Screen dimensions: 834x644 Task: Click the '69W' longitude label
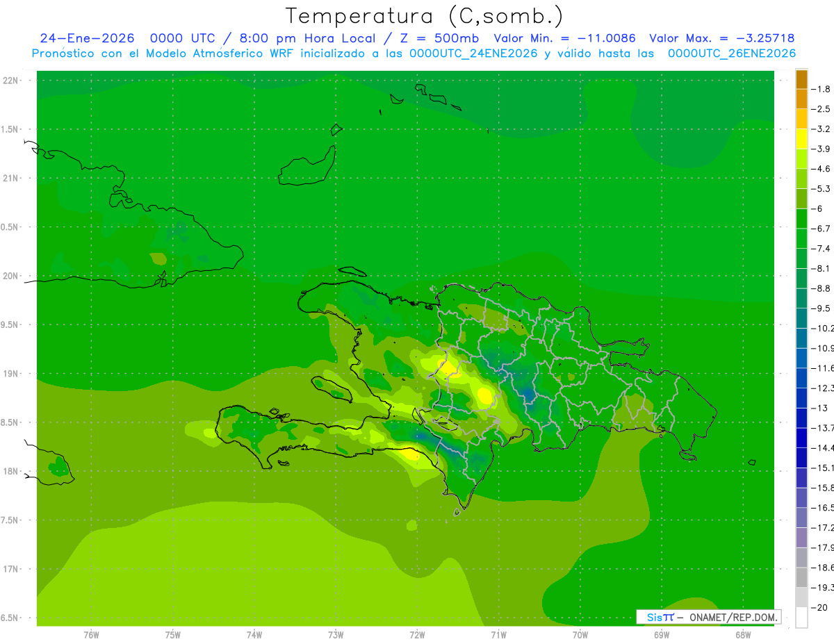point(662,634)
